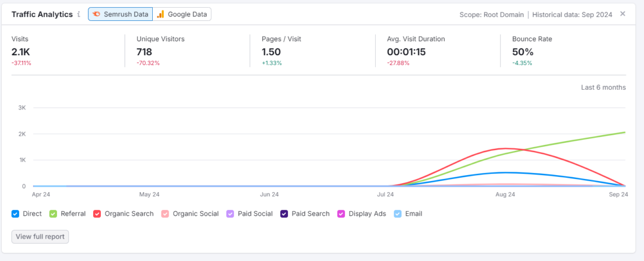Uncheck the Paid Search checkbox
This screenshot has height=261, width=644.
pos(284,214)
